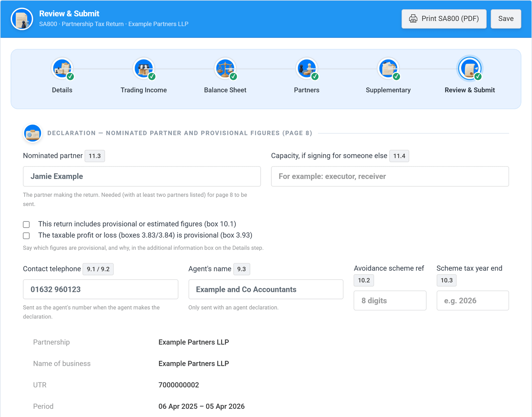Focus the Agent's name input
Viewport: 532px width, 417px height.
coord(266,289)
